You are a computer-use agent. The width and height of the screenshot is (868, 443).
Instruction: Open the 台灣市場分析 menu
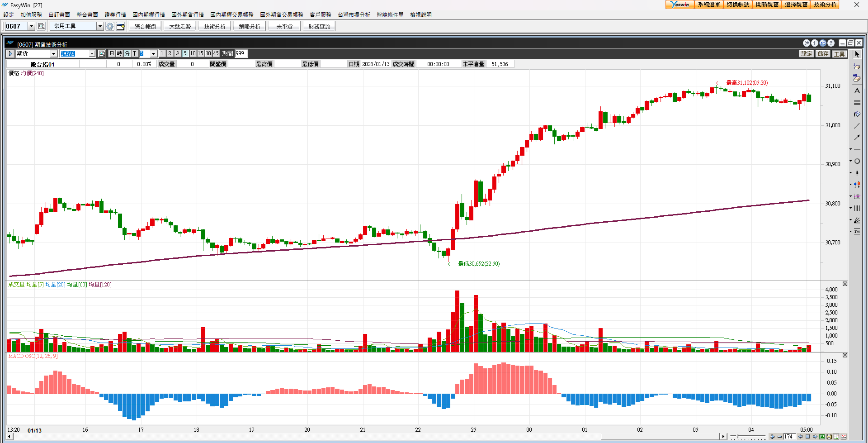(x=354, y=15)
